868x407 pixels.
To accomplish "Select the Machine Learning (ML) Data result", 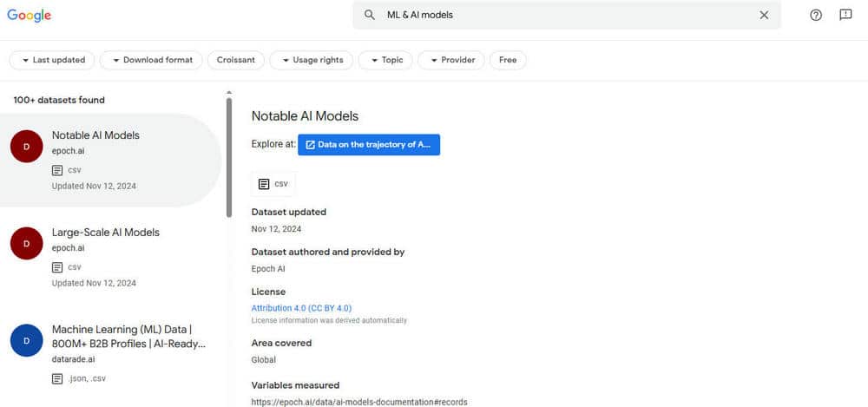I will tap(111, 354).
